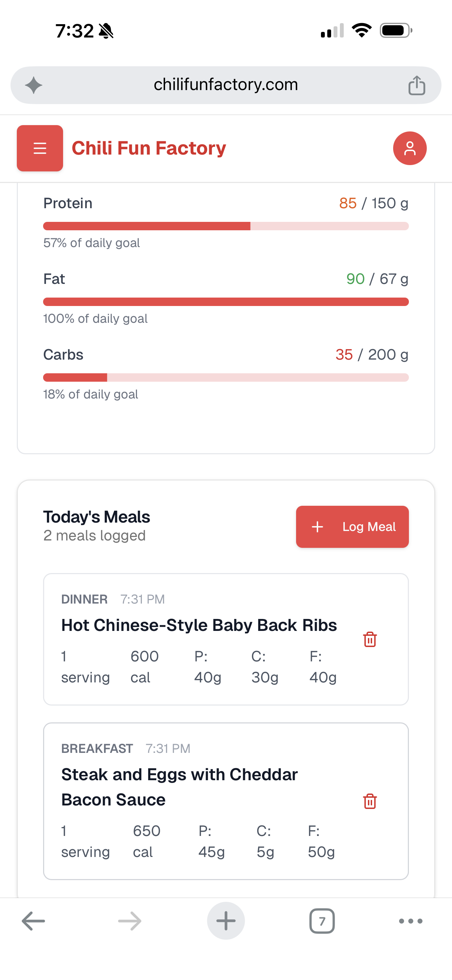Tap the share icon in address bar
452x980 pixels.
tap(417, 85)
